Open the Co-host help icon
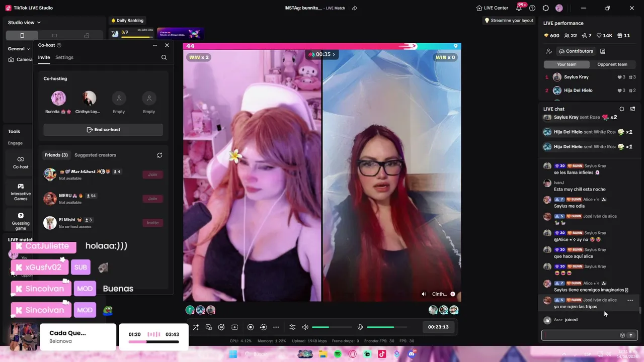The height and width of the screenshot is (362, 644). (59, 45)
